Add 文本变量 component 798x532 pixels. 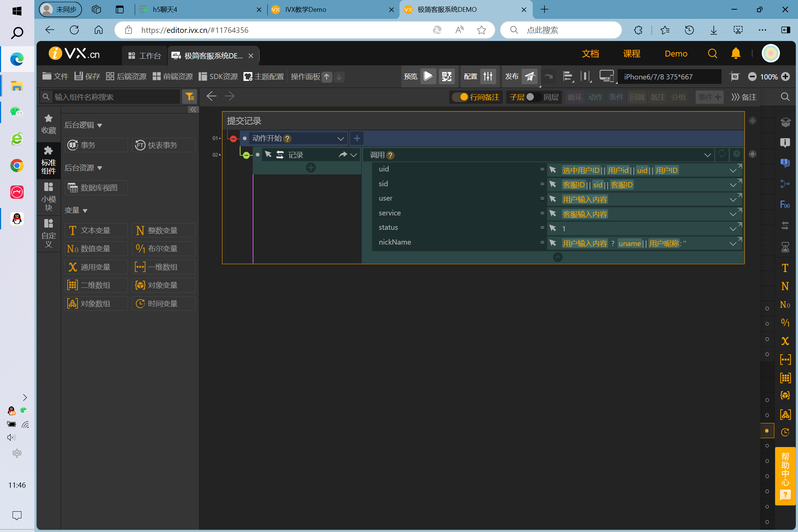click(96, 231)
